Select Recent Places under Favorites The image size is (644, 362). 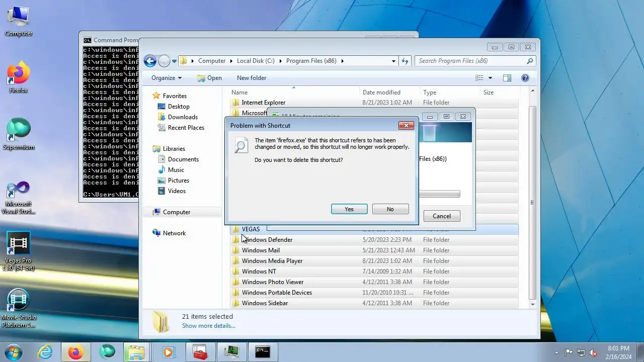point(186,128)
